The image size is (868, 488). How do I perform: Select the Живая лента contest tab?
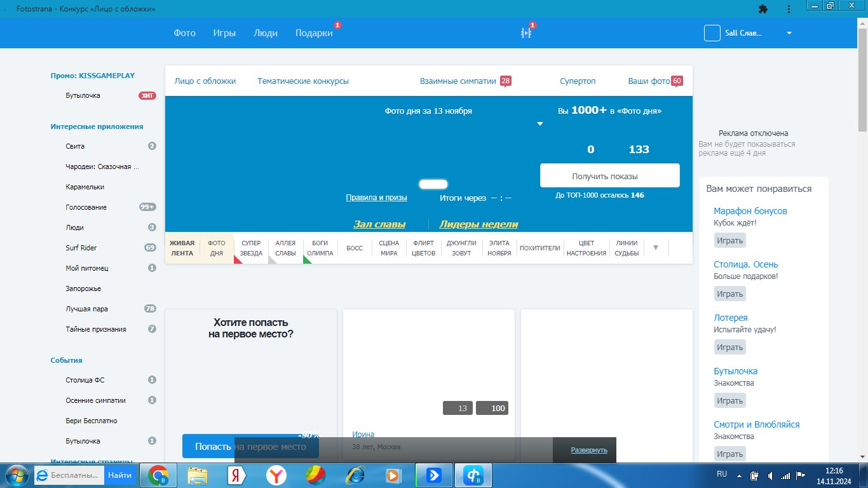click(x=182, y=248)
